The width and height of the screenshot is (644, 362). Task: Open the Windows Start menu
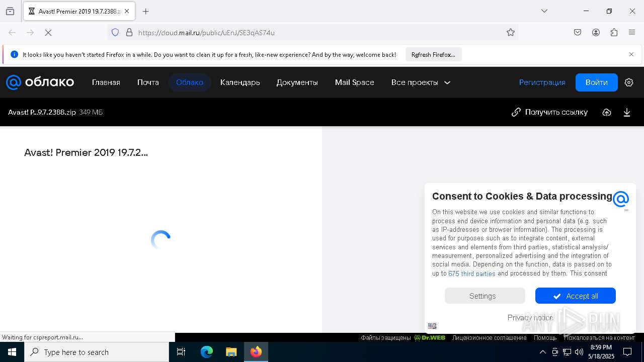[x=12, y=352]
